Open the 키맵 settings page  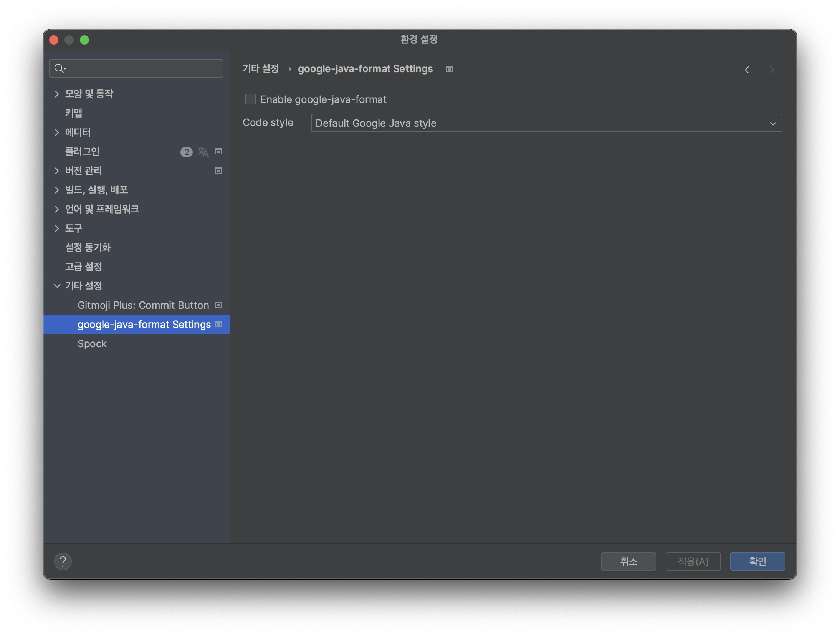(74, 113)
